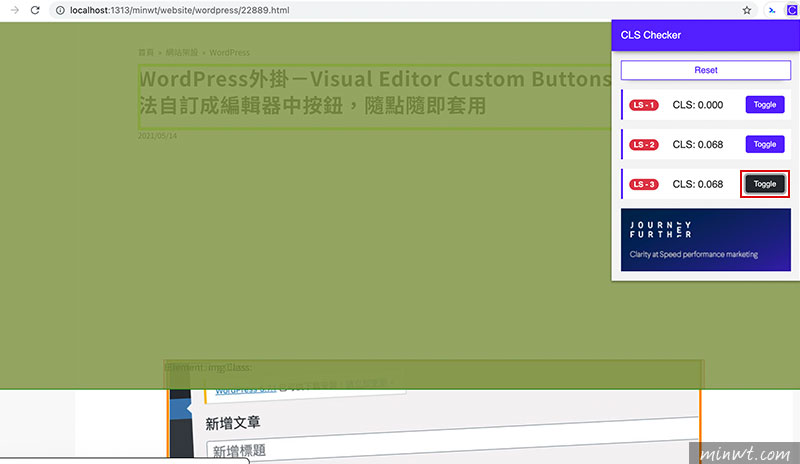Viewport: 800px width, 464px height.
Task: Click the LS-1 CLS: 0.000 value
Action: [697, 105]
